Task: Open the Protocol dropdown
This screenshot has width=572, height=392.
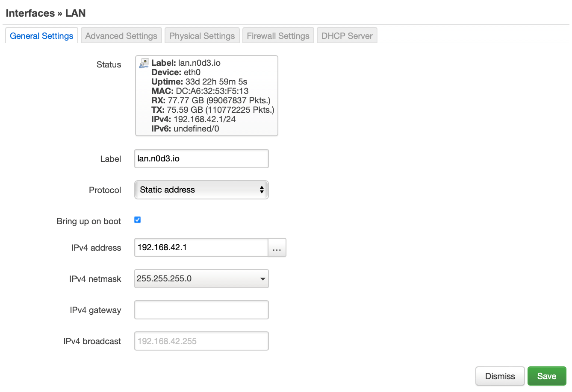Action: click(201, 190)
